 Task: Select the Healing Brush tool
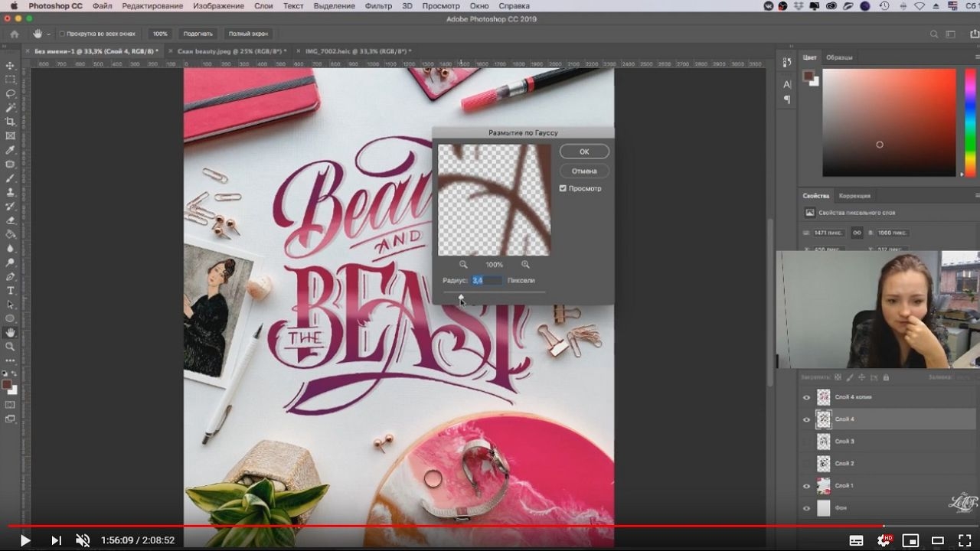[10, 164]
